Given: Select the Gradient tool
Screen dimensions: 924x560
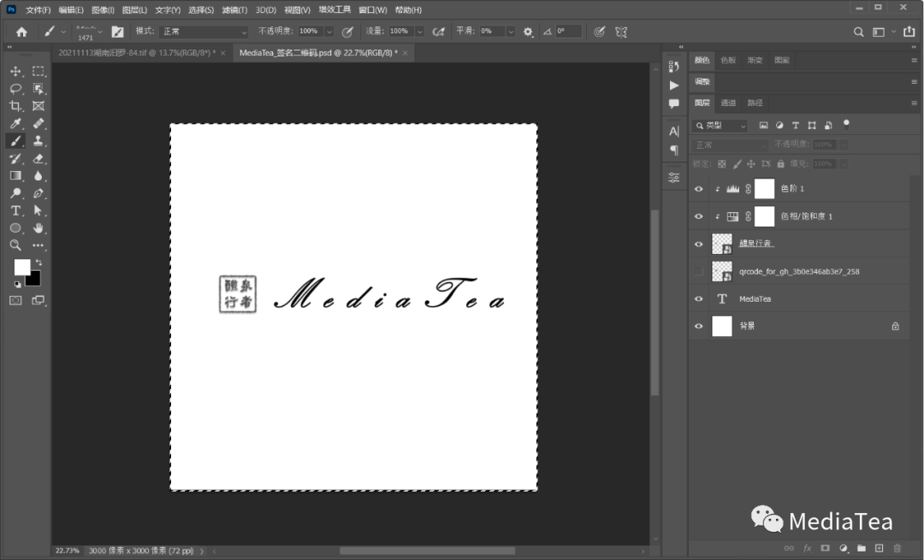Looking at the screenshot, I should click(15, 175).
